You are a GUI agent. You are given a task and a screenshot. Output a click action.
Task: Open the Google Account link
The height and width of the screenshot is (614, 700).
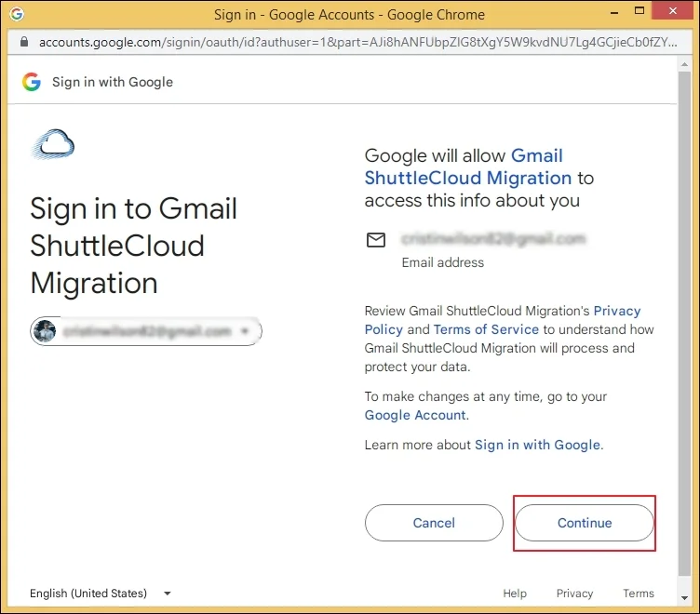tap(415, 415)
